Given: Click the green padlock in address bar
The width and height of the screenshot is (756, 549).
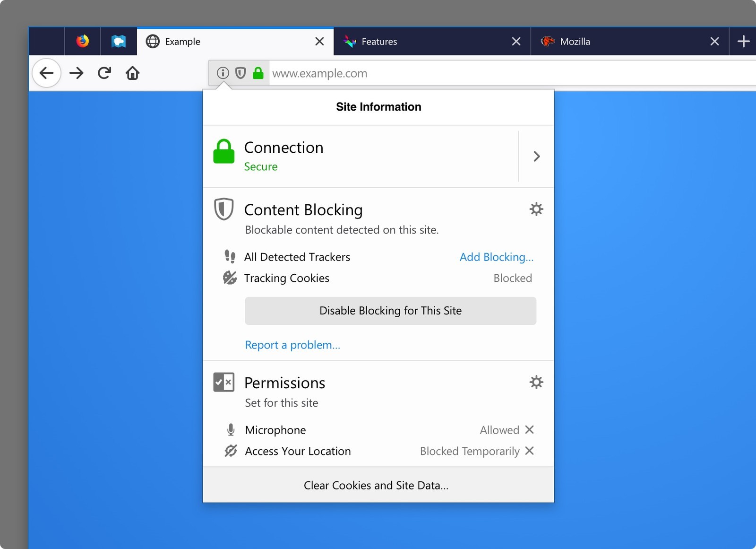Looking at the screenshot, I should [258, 73].
